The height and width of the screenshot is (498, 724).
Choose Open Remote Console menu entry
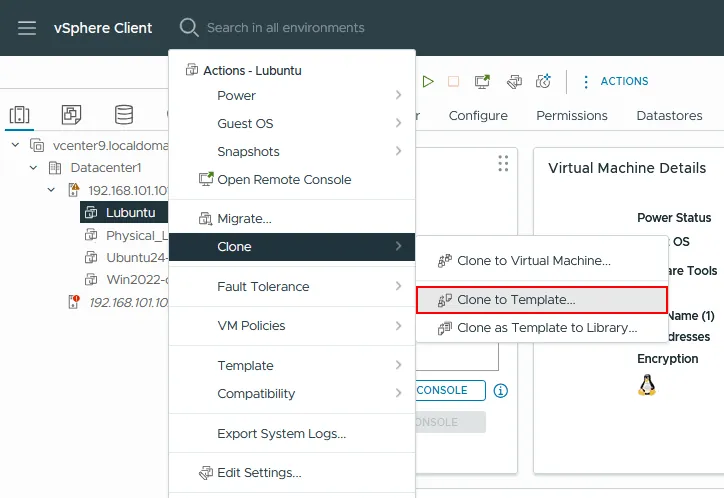point(292,180)
